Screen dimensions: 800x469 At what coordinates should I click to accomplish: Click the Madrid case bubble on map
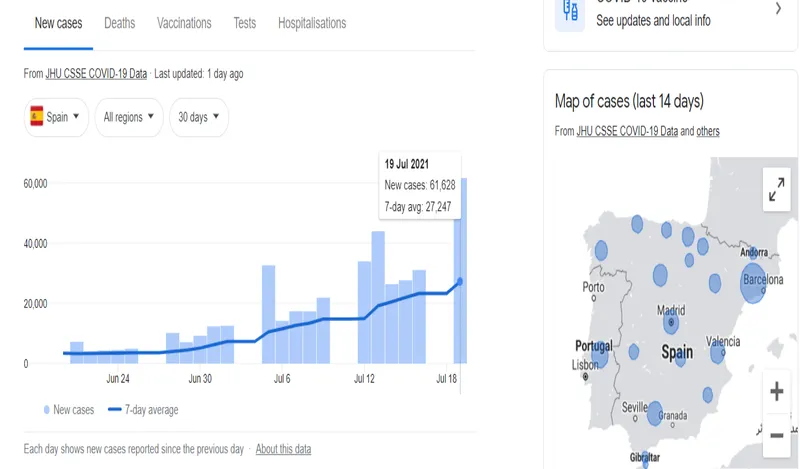tap(671, 323)
